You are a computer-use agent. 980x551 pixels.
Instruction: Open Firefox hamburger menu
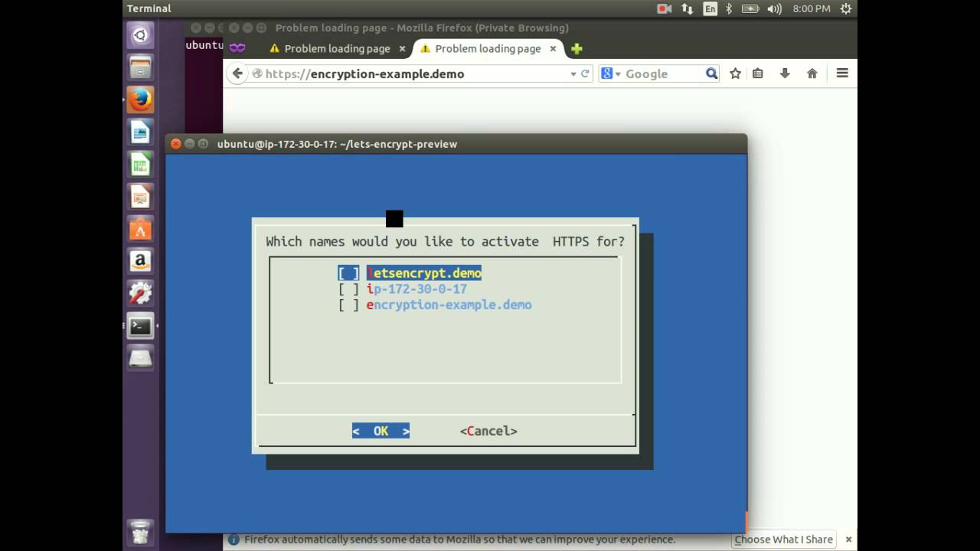pyautogui.click(x=842, y=73)
